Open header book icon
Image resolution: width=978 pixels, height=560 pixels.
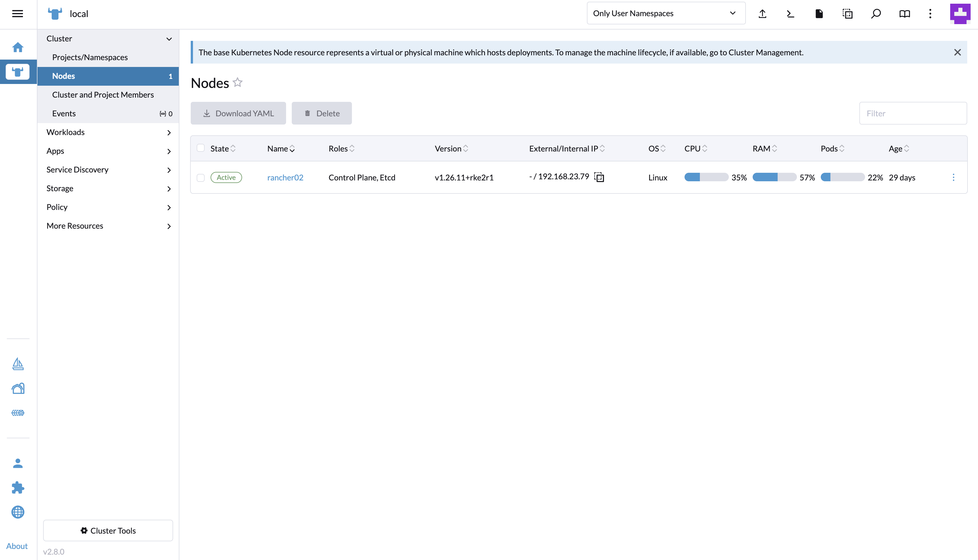904,14
